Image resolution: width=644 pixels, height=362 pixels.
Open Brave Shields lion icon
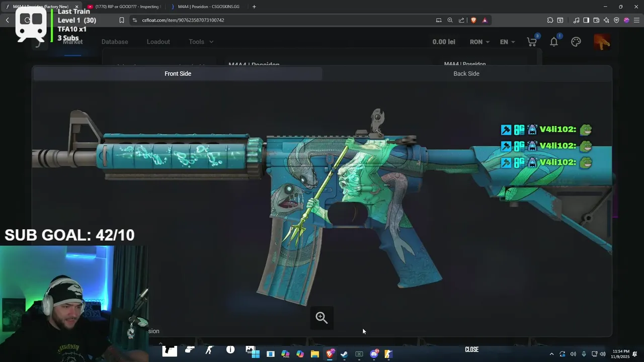473,20
